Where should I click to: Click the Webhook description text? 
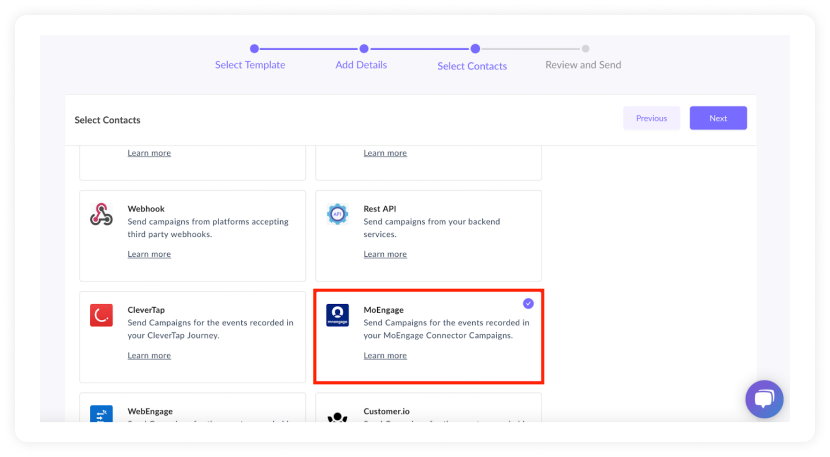pyautogui.click(x=208, y=228)
